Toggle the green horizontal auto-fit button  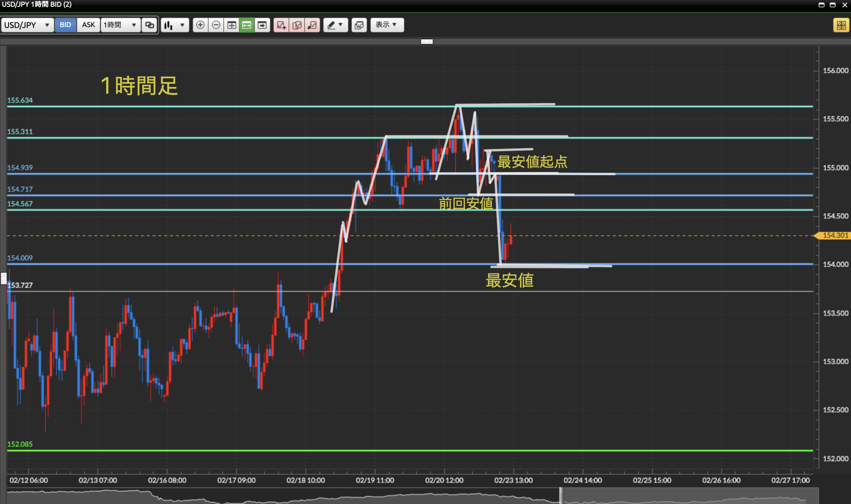pyautogui.click(x=247, y=25)
